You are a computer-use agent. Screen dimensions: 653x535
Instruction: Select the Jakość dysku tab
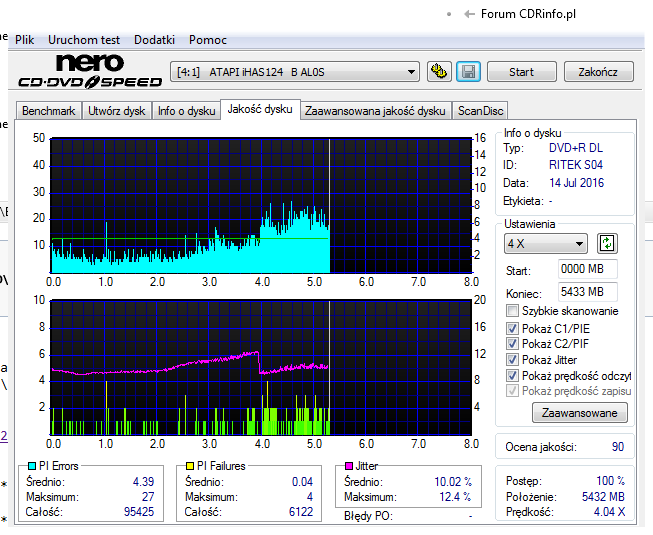point(260,109)
